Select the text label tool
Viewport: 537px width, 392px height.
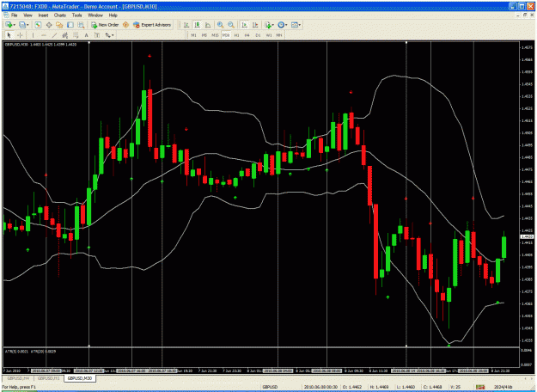pos(97,35)
